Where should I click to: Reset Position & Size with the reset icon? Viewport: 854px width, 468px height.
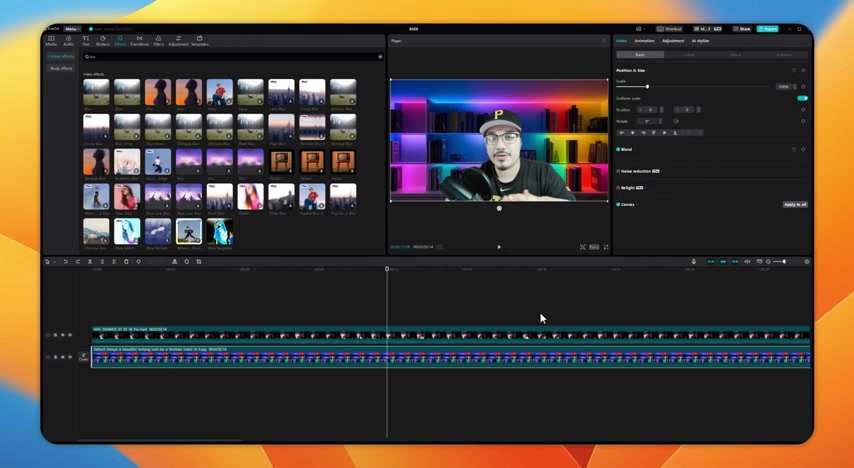(794, 70)
